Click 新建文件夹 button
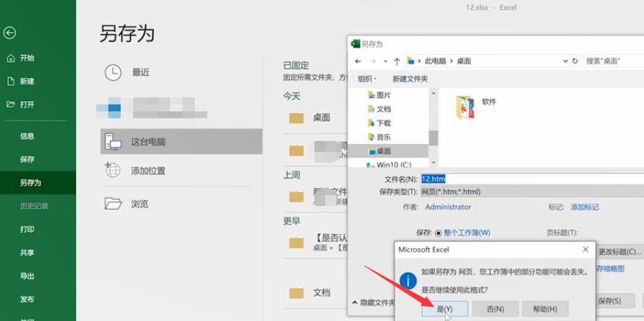Image resolution: width=644 pixels, height=321 pixels. click(410, 79)
